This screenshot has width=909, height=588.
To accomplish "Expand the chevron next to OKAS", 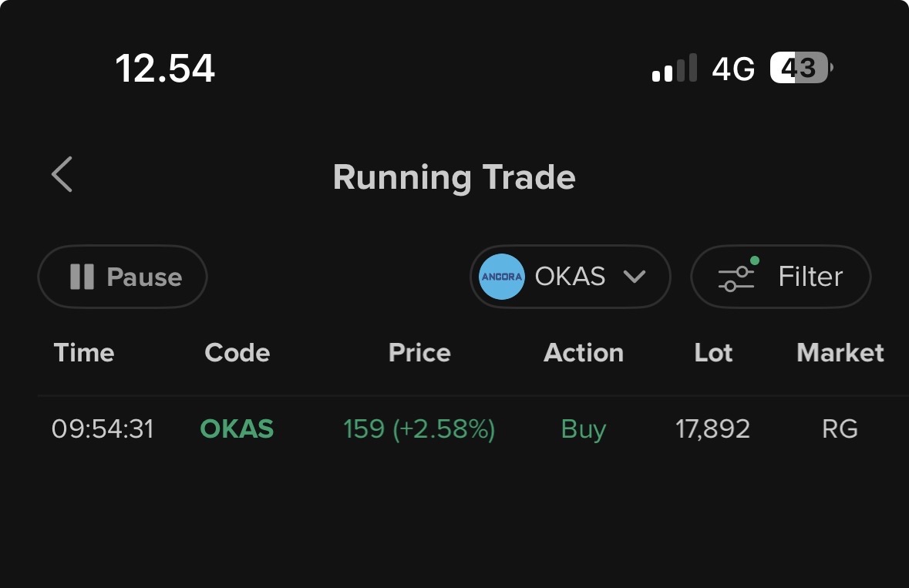I will [635, 277].
